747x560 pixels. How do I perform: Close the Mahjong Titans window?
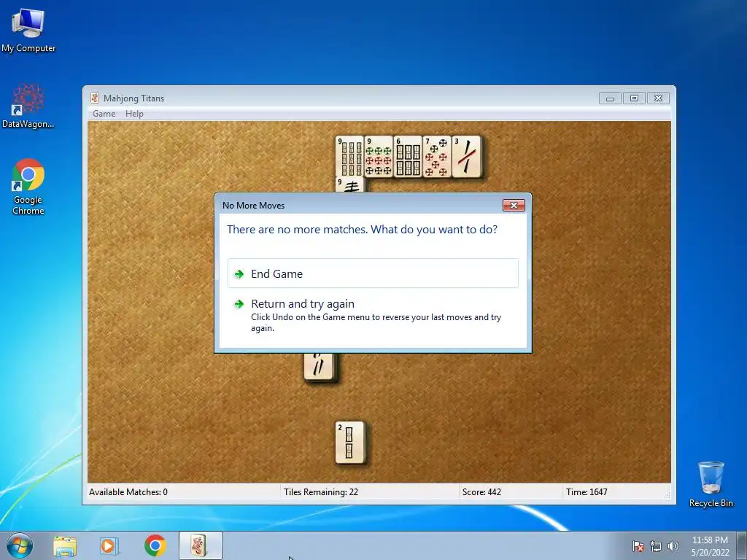click(658, 98)
